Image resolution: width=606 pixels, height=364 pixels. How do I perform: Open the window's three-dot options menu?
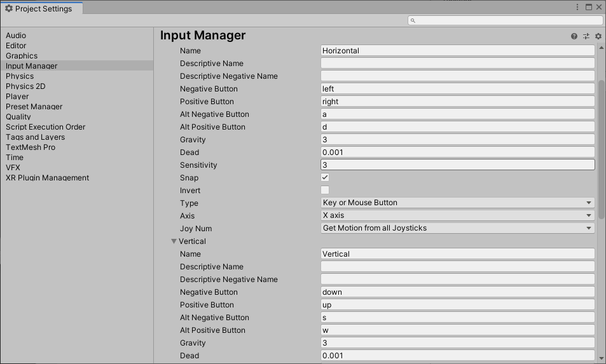click(x=577, y=7)
